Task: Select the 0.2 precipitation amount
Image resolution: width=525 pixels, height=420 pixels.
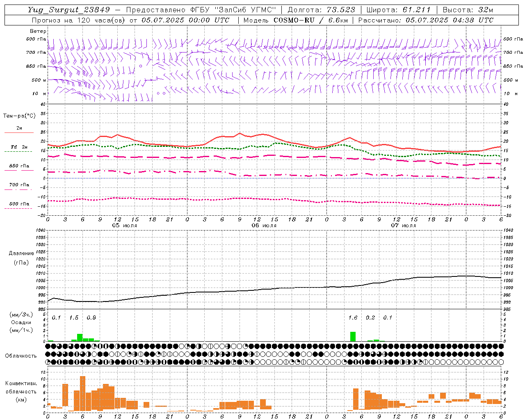Action: click(x=370, y=318)
